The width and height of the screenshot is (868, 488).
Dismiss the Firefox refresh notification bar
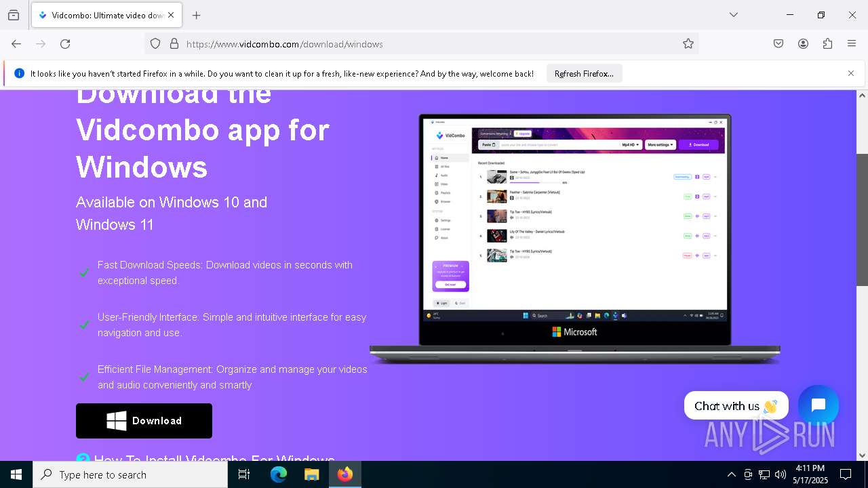tap(851, 73)
